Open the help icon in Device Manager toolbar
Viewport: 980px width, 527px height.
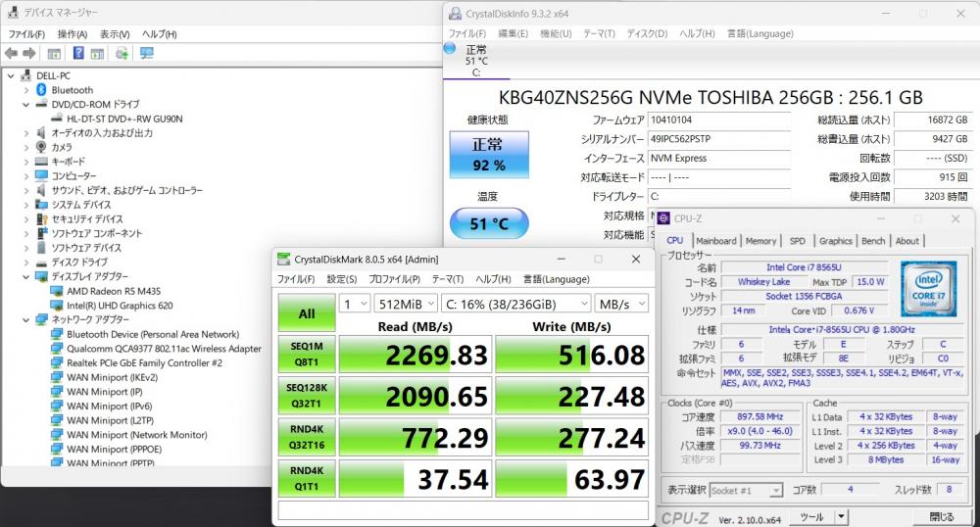(x=78, y=53)
